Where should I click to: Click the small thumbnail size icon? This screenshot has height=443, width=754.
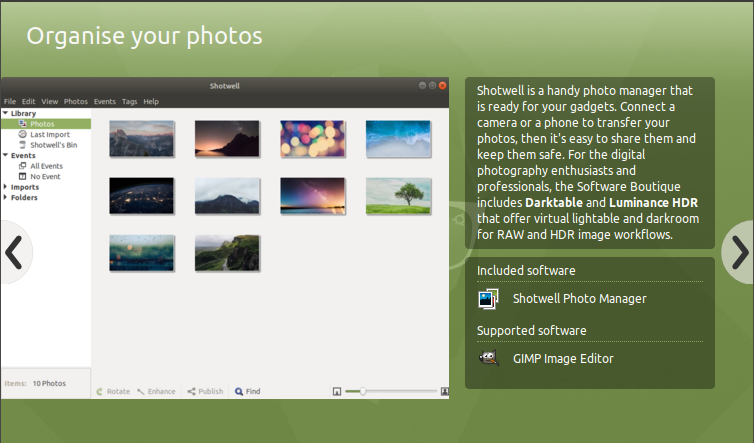pyautogui.click(x=337, y=391)
